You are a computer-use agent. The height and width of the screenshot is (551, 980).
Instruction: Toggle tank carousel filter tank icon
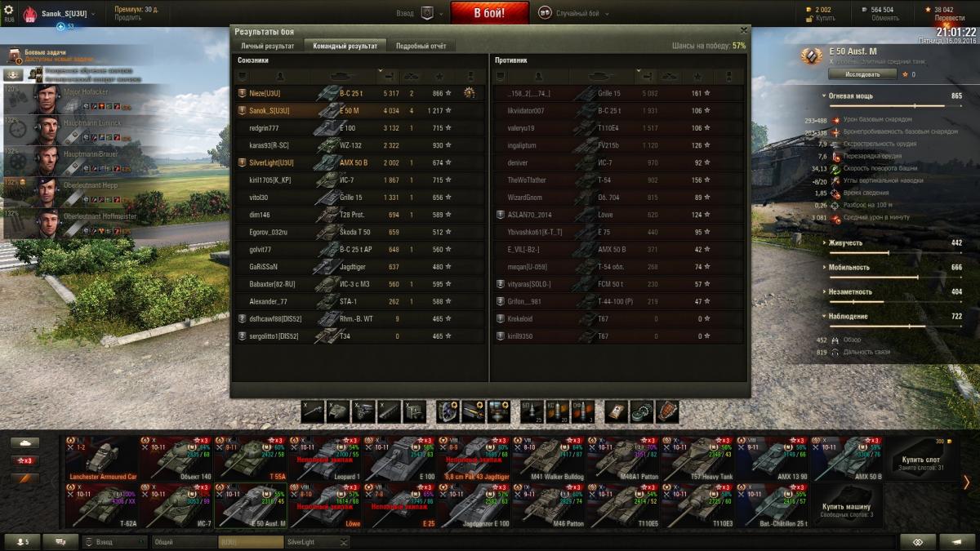coord(24,442)
